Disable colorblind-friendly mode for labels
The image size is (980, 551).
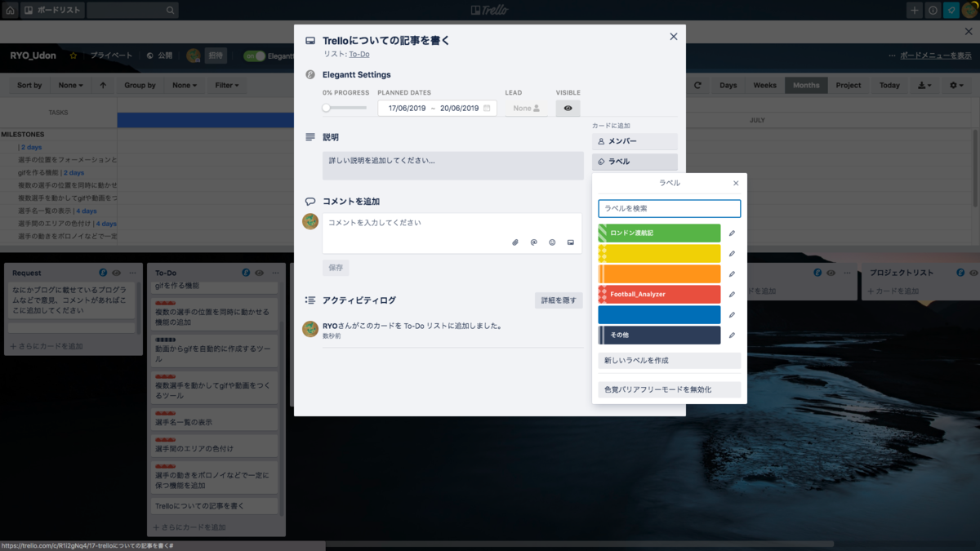pyautogui.click(x=669, y=389)
